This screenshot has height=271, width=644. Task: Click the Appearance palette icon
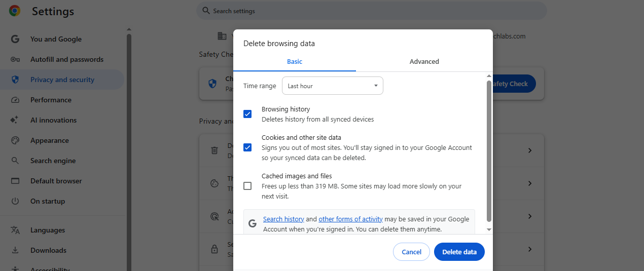point(15,140)
